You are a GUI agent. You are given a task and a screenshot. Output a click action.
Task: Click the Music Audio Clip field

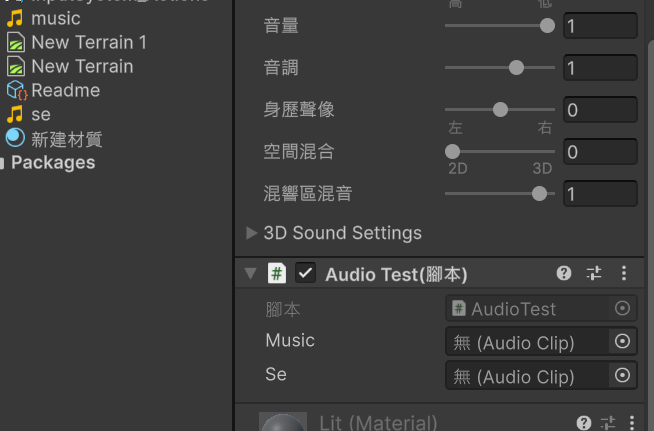coord(527,342)
